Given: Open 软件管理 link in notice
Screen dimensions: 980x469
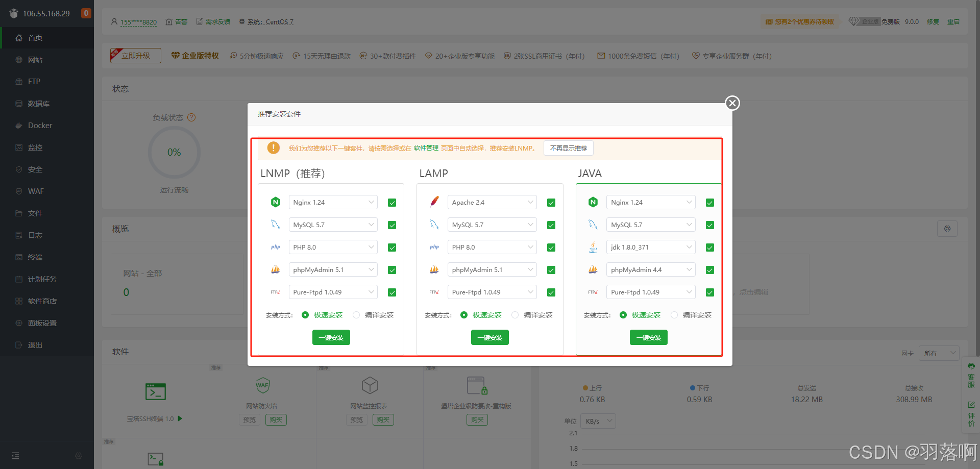Looking at the screenshot, I should (x=426, y=148).
